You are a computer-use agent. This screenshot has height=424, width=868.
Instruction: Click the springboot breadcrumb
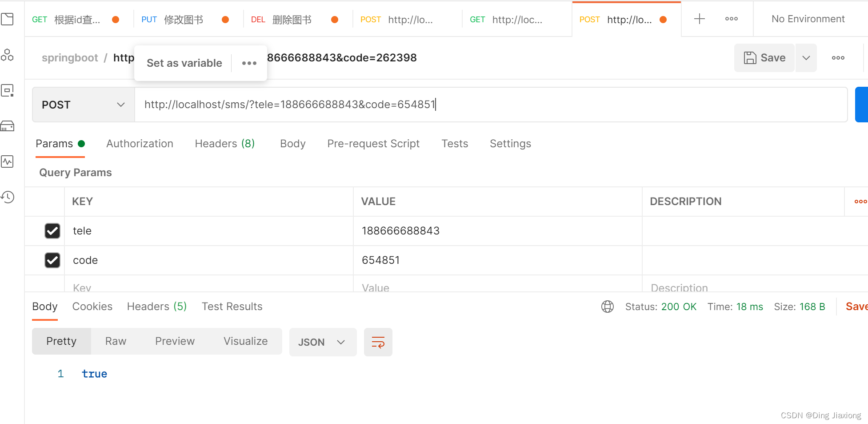point(70,58)
